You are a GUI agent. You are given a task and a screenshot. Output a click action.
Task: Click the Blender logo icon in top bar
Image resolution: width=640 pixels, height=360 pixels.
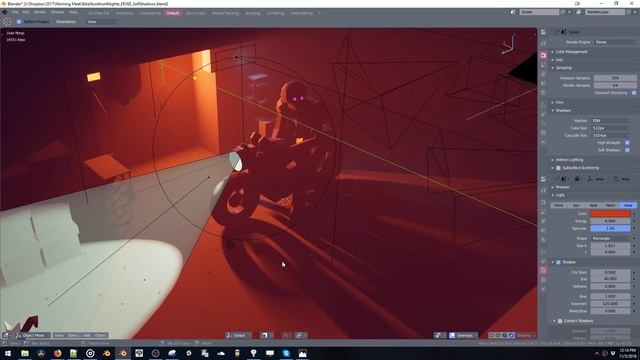(x=5, y=13)
